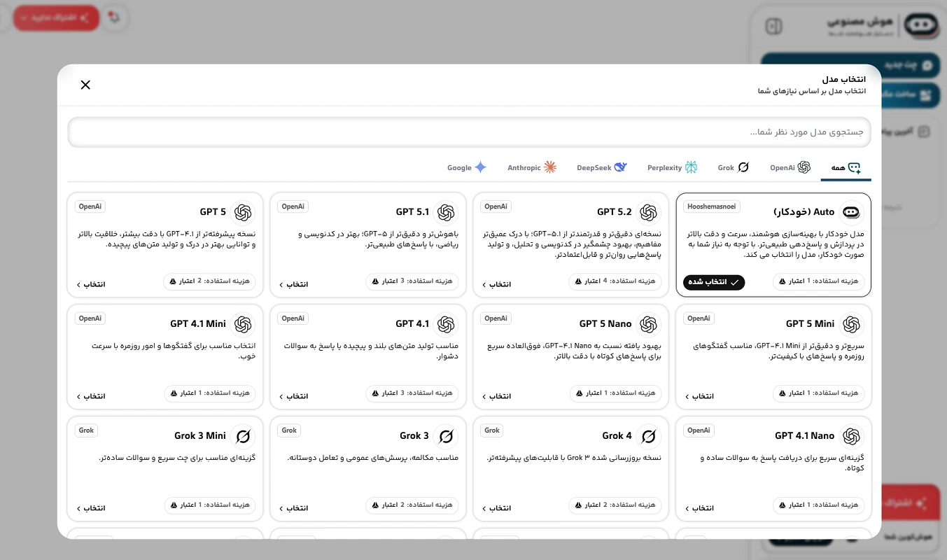Viewport: 947px width, 560px height.
Task: Click the 3-credit cost badge on the GPT 5.1 card
Action: pyautogui.click(x=412, y=281)
